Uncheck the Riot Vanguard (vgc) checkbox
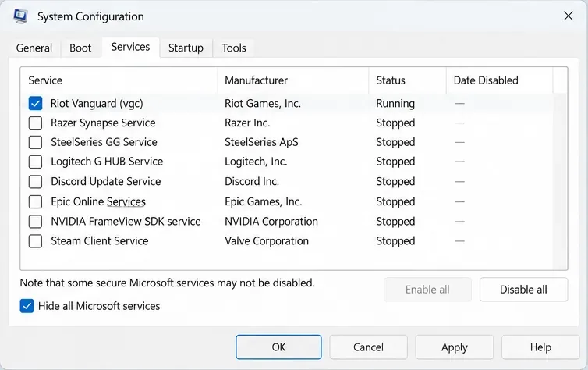This screenshot has width=588, height=370. 35,103
